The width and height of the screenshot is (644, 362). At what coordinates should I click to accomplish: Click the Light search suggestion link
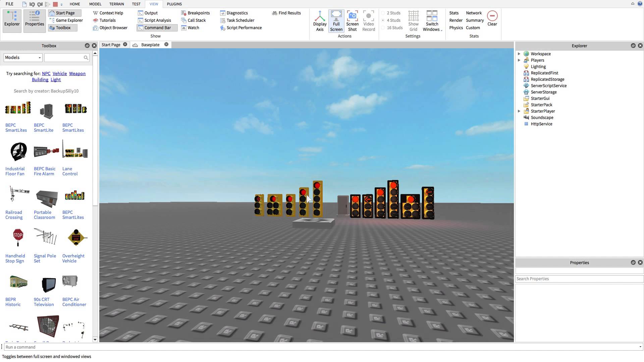coord(56,80)
